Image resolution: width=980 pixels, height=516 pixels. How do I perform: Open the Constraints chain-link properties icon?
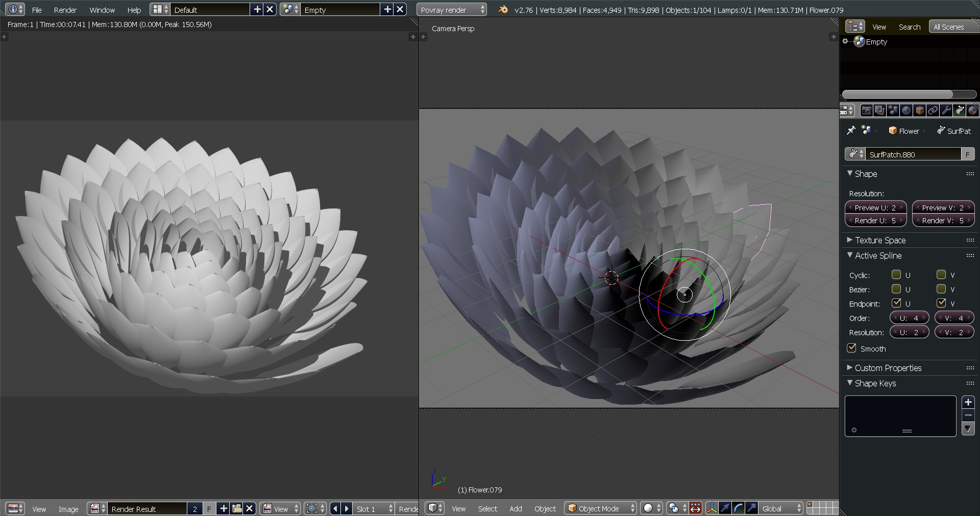[933, 111]
